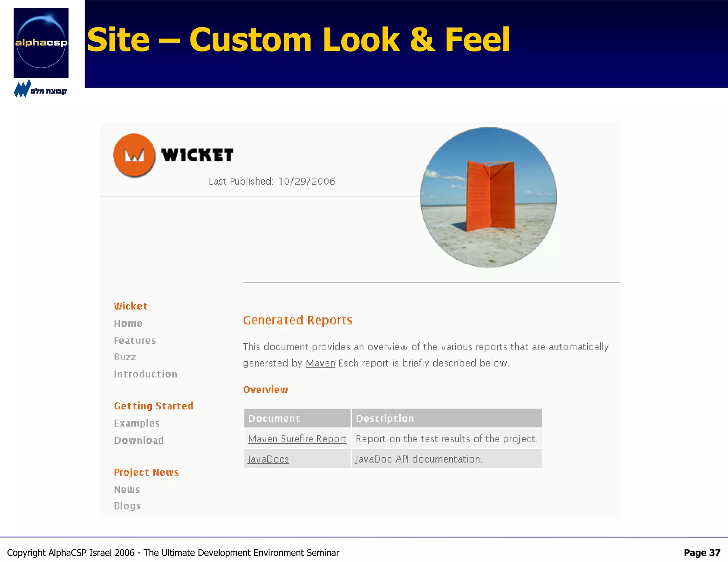Open the Maven Surefire Report link
Viewport: 728px width, 562px height.
(x=297, y=439)
